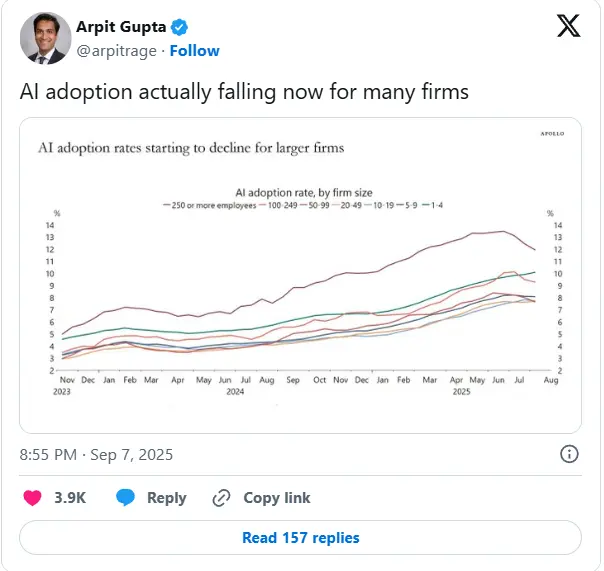
Task: Click the X logo in the corner
Action: pyautogui.click(x=567, y=29)
